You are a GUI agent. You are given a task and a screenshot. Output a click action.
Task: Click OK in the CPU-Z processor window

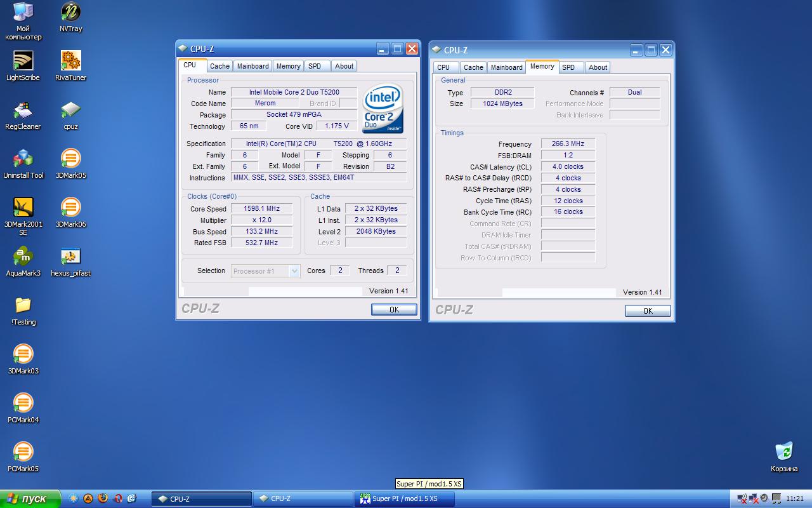click(x=394, y=310)
